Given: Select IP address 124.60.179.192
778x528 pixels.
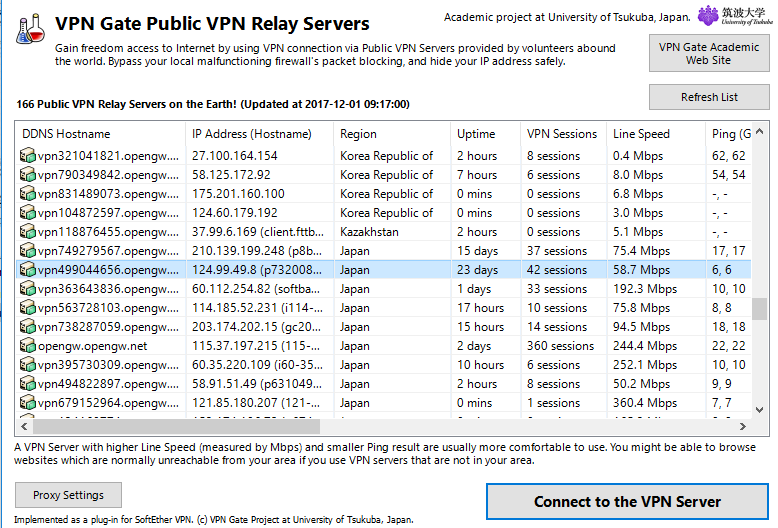Looking at the screenshot, I should coord(235,213).
